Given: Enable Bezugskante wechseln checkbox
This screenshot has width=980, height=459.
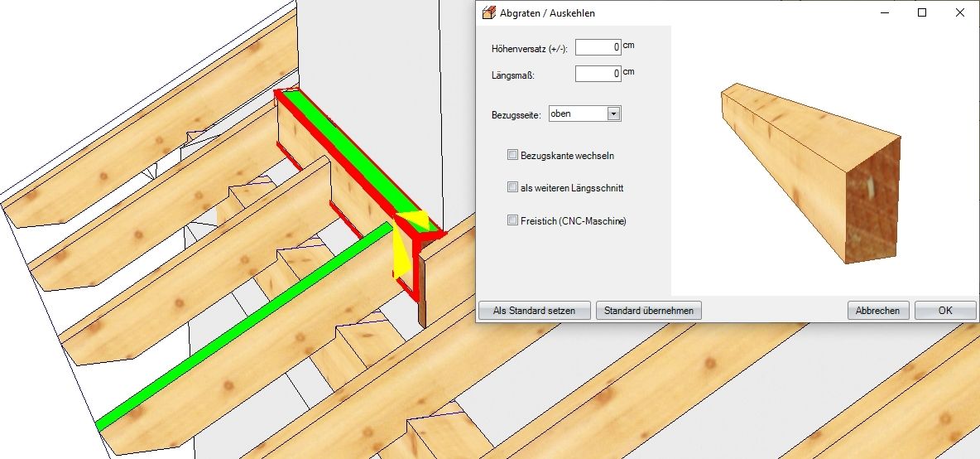Looking at the screenshot, I should click(512, 155).
